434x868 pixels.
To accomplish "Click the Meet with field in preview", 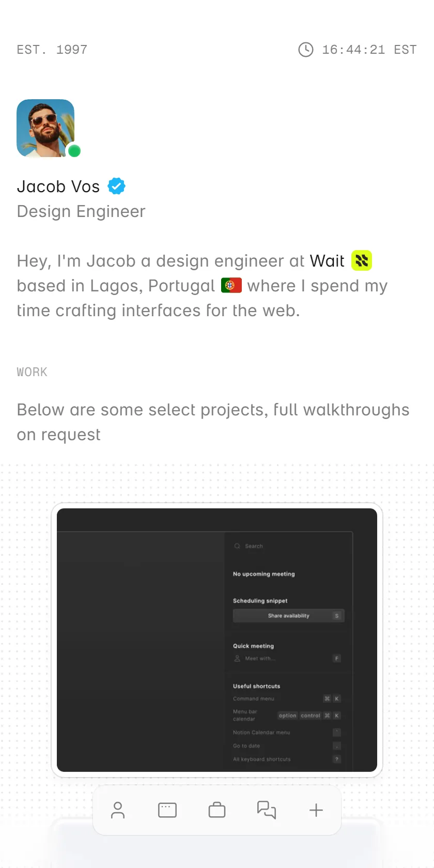I will pyautogui.click(x=287, y=659).
